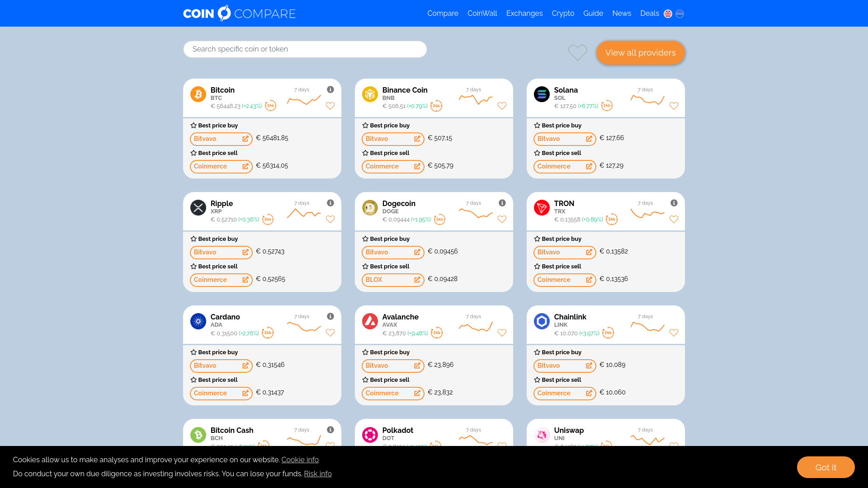Image resolution: width=868 pixels, height=488 pixels.
Task: Click the Ripple 24h change icon
Action: [x=268, y=219]
